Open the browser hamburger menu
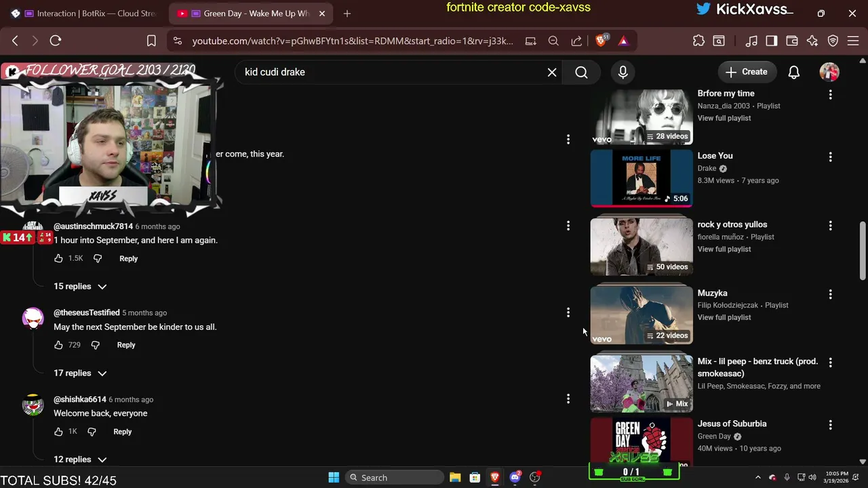The image size is (868, 488). click(x=854, y=41)
